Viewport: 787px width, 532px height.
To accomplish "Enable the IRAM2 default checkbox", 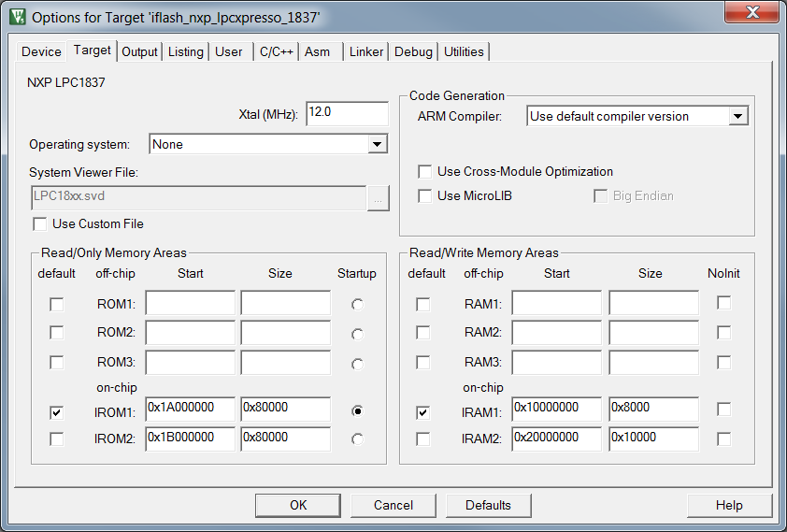I will 423,439.
